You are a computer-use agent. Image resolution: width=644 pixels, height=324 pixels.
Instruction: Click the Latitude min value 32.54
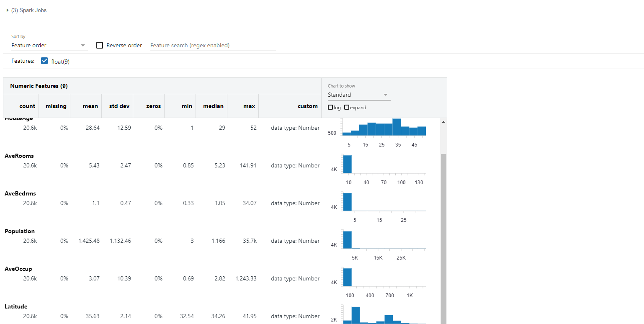187,316
